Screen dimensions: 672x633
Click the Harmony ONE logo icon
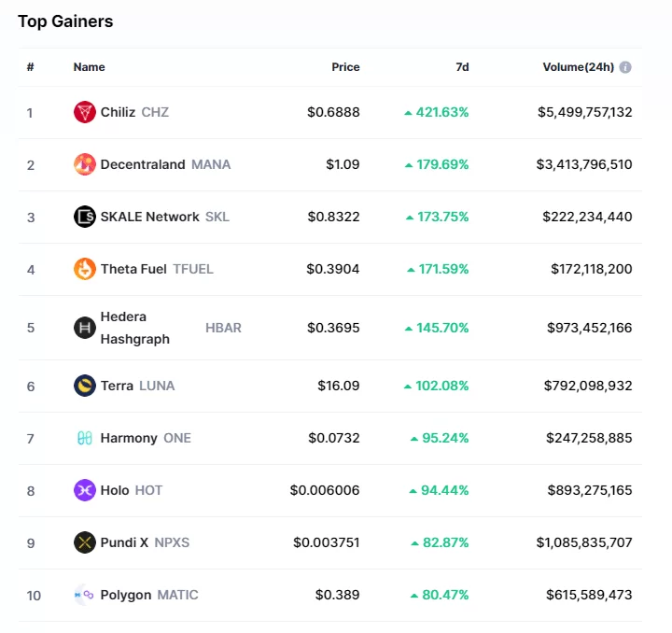pos(85,438)
